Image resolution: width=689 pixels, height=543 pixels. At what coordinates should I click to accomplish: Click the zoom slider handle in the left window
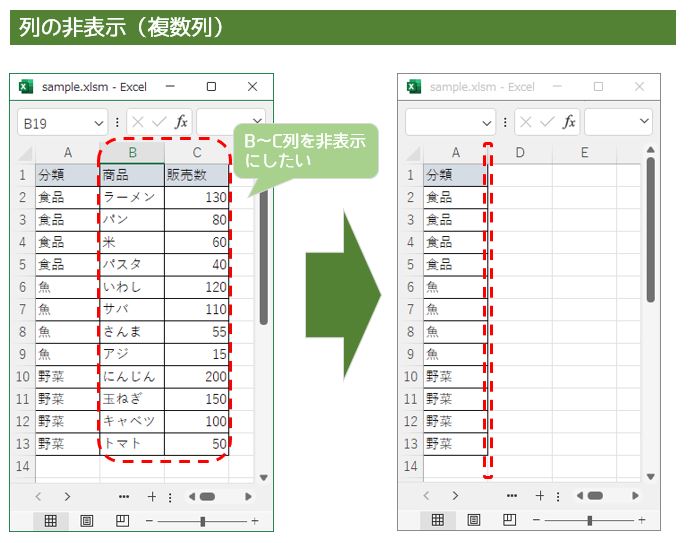click(x=203, y=521)
